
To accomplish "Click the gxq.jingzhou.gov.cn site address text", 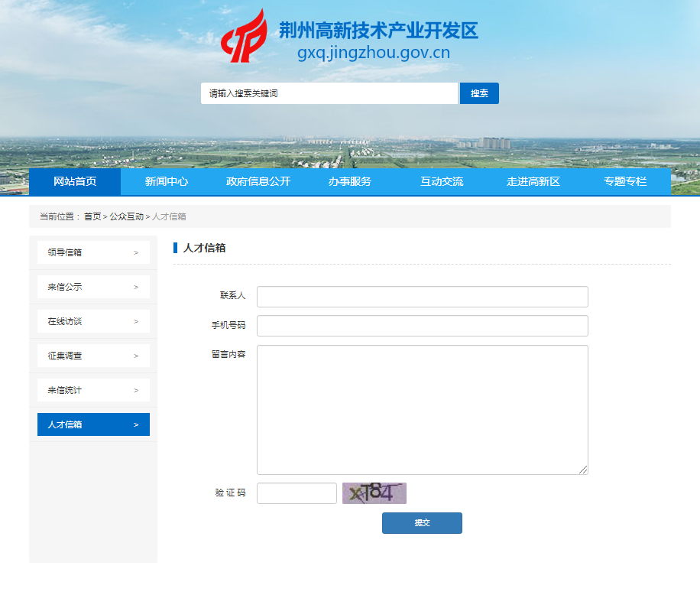I will pyautogui.click(x=374, y=53).
